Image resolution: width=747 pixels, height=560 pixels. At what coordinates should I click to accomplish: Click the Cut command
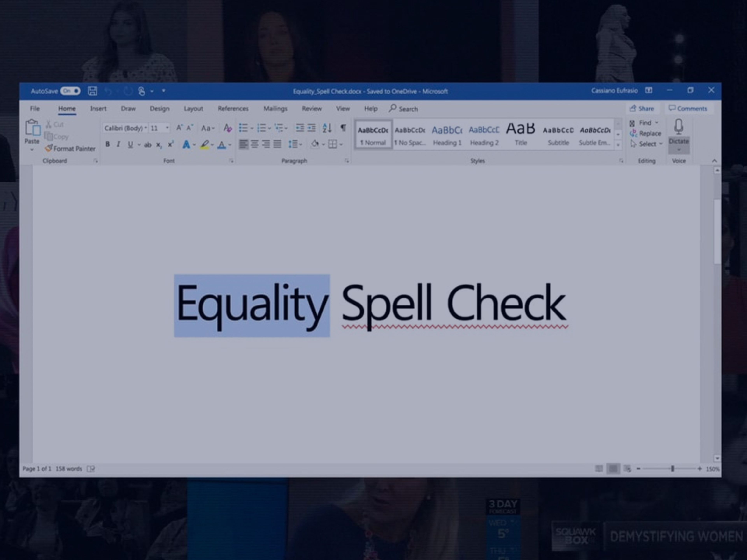pos(55,124)
